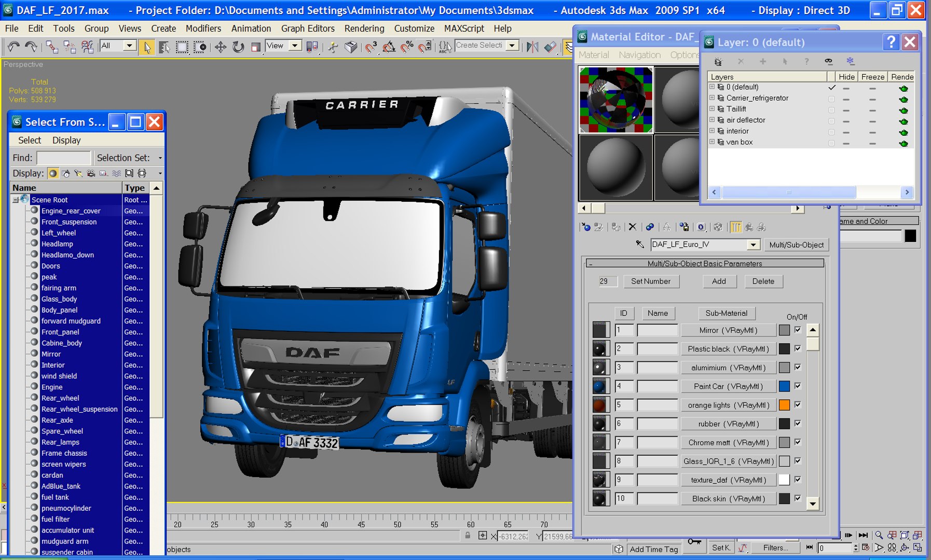This screenshot has width=931, height=560.
Task: Click the orange lights color swatch
Action: 784,405
